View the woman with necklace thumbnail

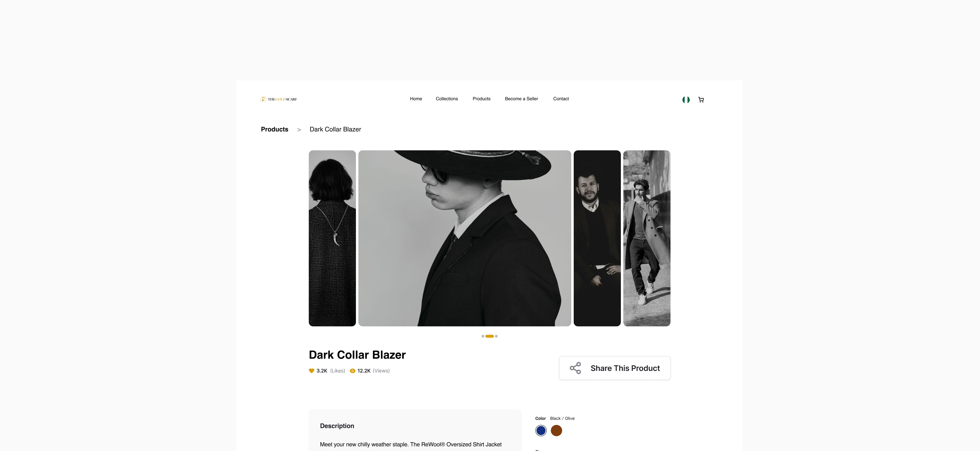click(x=332, y=238)
